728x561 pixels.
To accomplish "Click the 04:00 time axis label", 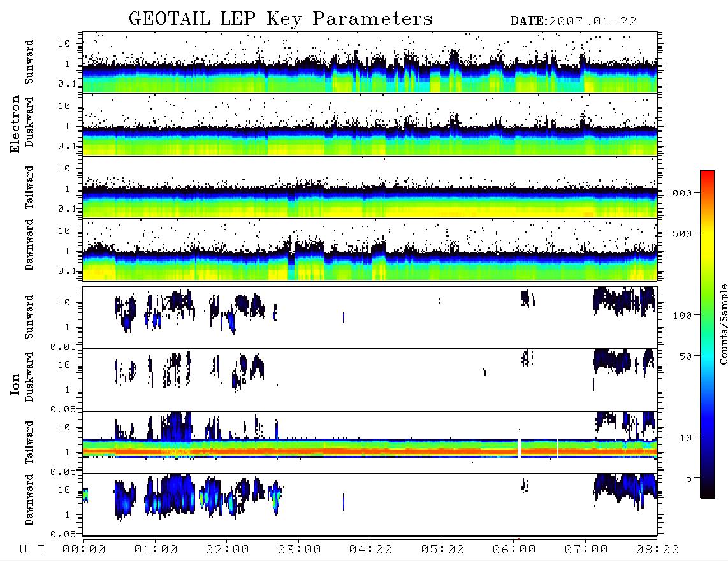I will coord(371,550).
